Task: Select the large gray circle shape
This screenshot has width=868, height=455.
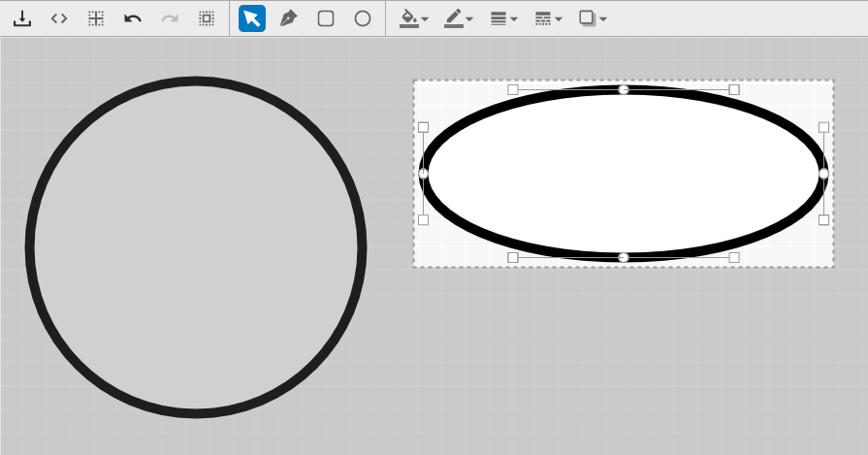Action: (196, 247)
